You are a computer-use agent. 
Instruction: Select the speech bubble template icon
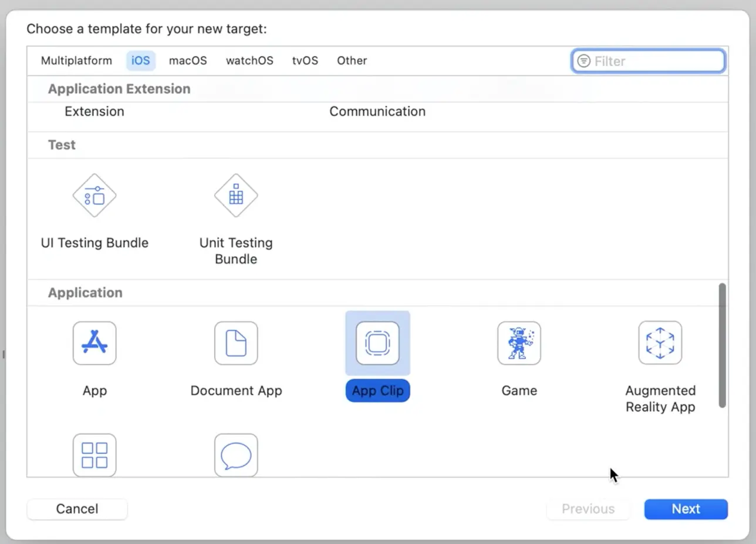point(236,455)
